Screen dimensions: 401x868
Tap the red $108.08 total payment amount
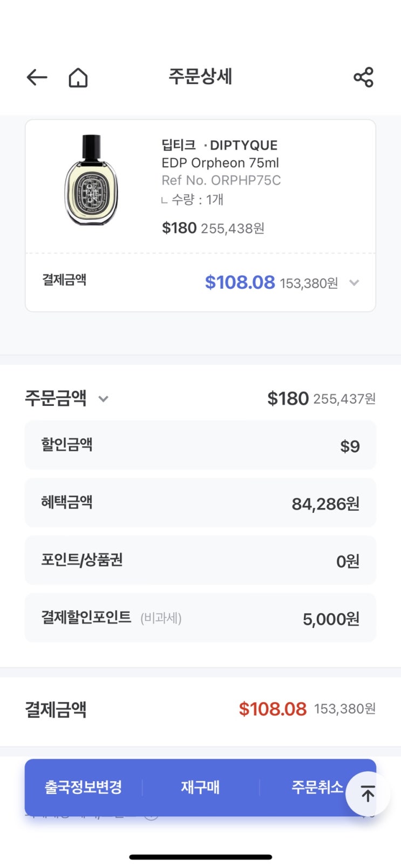pos(273,709)
